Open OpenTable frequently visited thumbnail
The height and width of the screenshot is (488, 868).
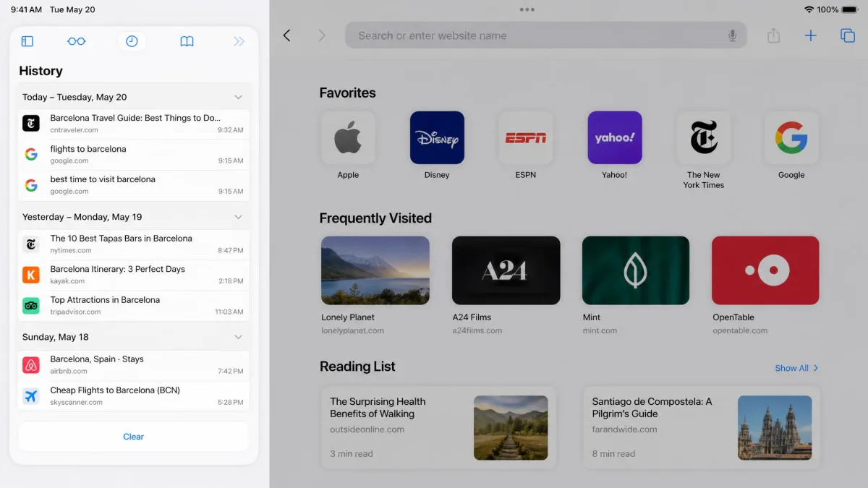coord(765,270)
